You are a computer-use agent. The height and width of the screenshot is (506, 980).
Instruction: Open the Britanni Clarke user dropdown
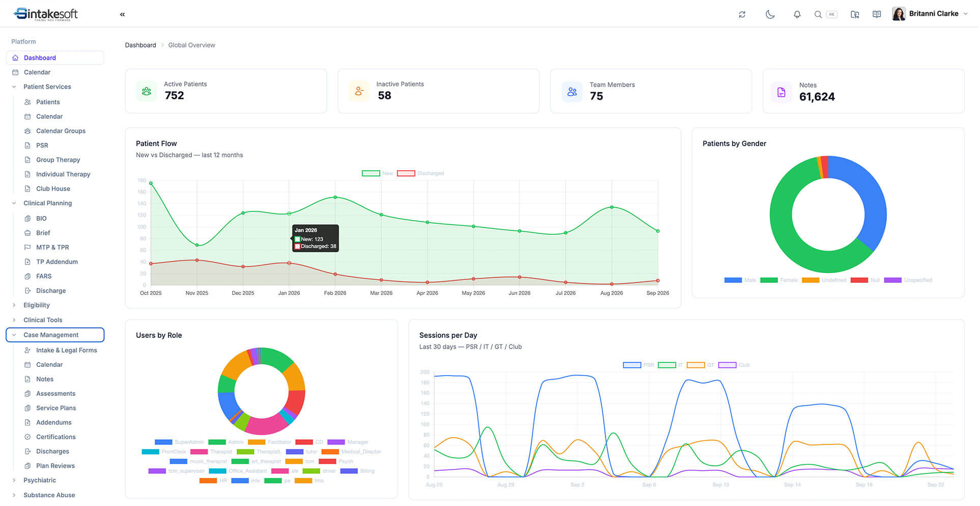click(x=930, y=14)
